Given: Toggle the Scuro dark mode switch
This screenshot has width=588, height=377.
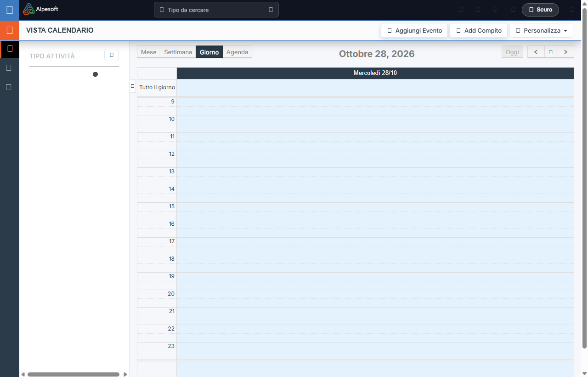Looking at the screenshot, I should coord(540,10).
